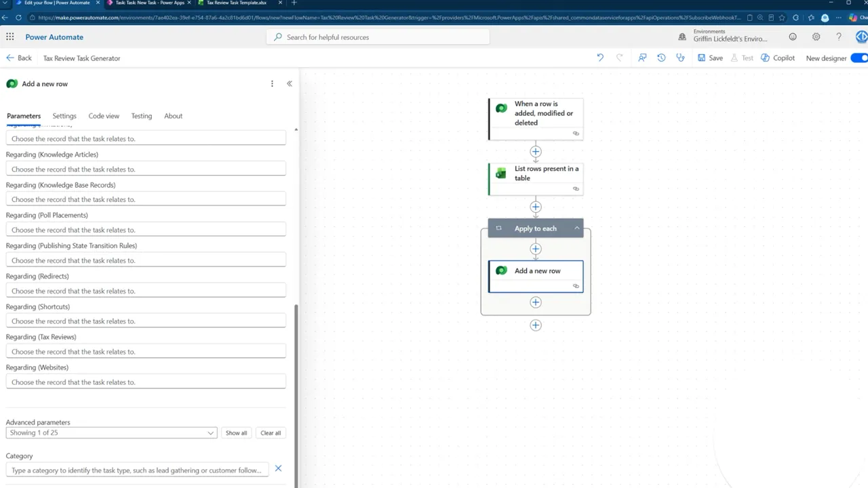Click the Regarding (Redirects) field
868x488 pixels.
(x=146, y=291)
